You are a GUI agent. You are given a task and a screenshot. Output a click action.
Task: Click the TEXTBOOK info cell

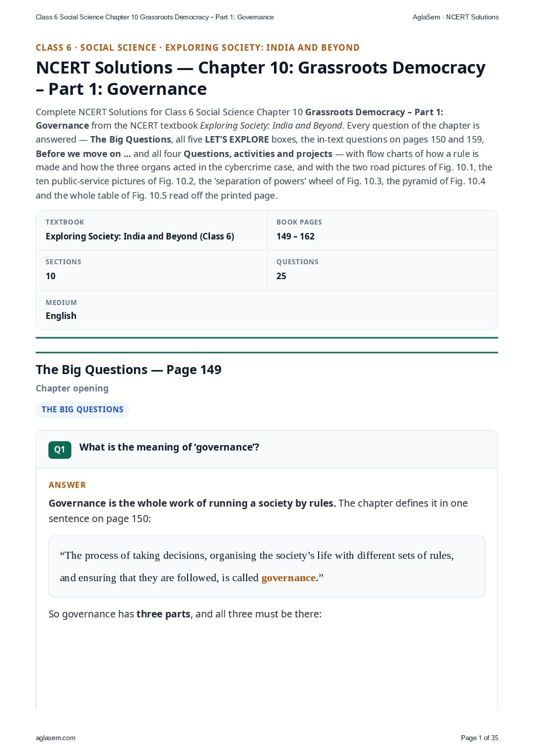151,230
